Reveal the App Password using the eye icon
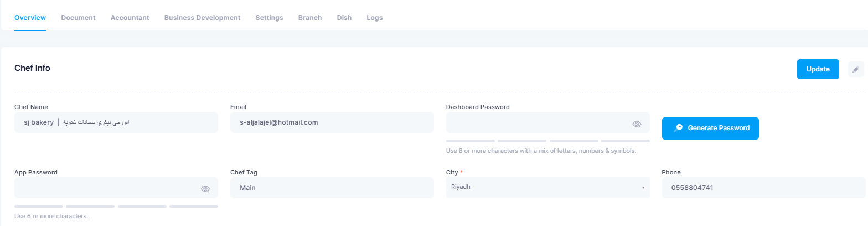This screenshot has height=226, width=868. pyautogui.click(x=205, y=189)
